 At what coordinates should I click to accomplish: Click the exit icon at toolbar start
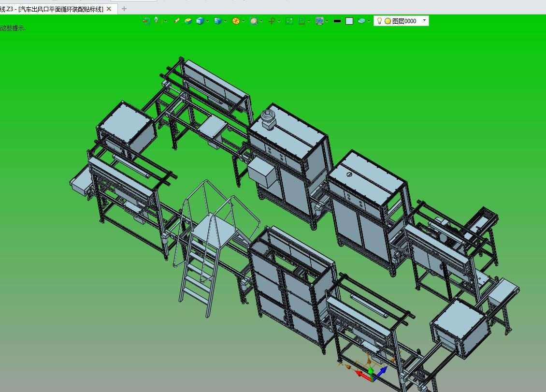tap(146, 21)
